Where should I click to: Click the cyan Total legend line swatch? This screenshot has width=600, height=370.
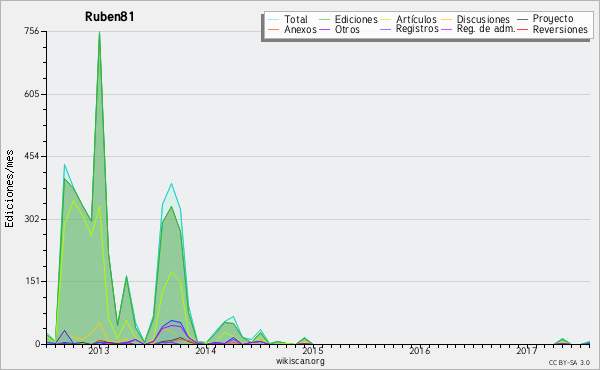(274, 20)
